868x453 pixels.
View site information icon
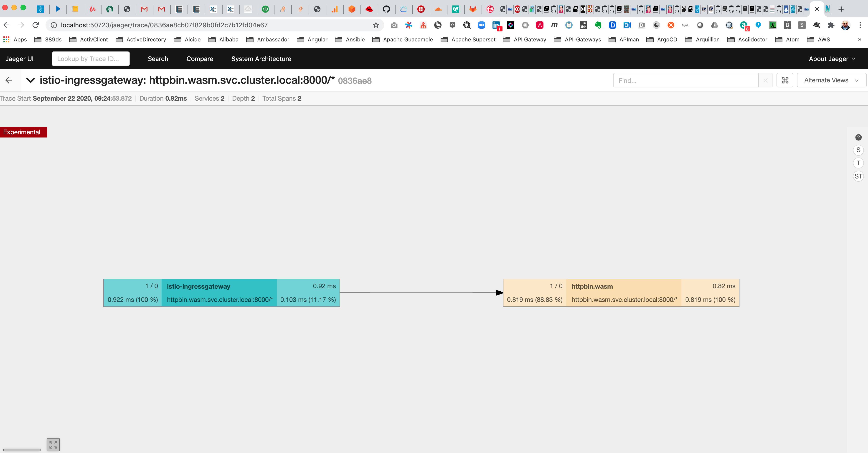53,25
